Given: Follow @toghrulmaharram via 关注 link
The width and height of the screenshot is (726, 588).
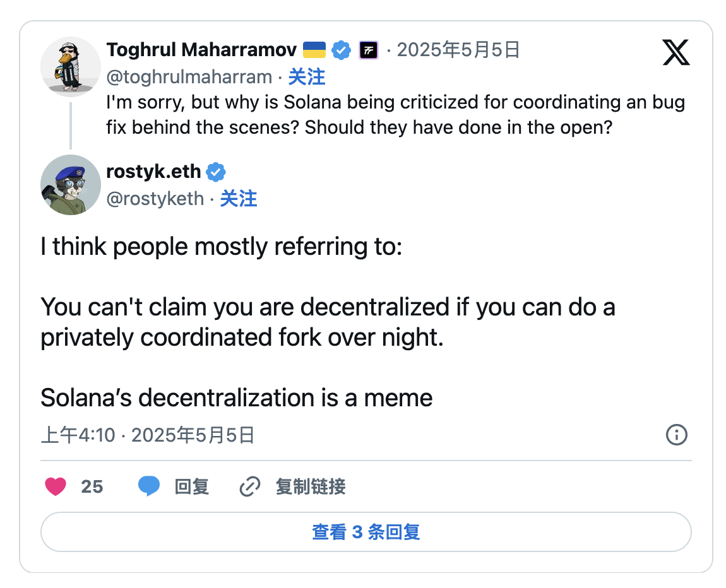Looking at the screenshot, I should point(307,77).
